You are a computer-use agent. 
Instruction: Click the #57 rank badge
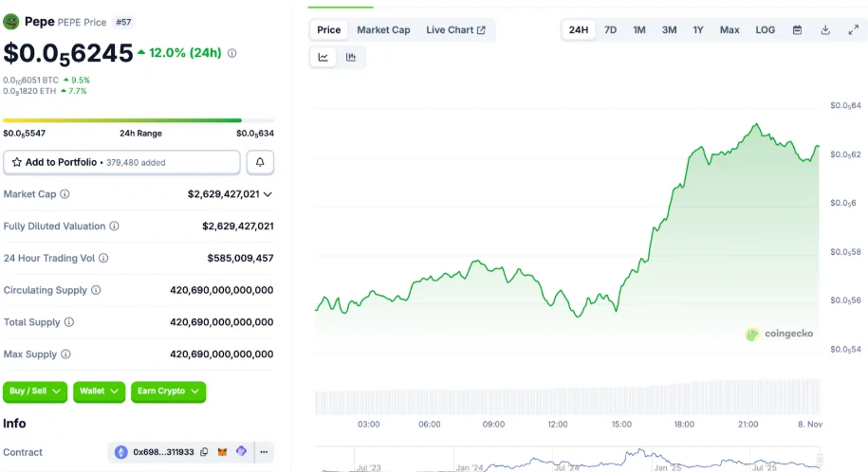(123, 22)
